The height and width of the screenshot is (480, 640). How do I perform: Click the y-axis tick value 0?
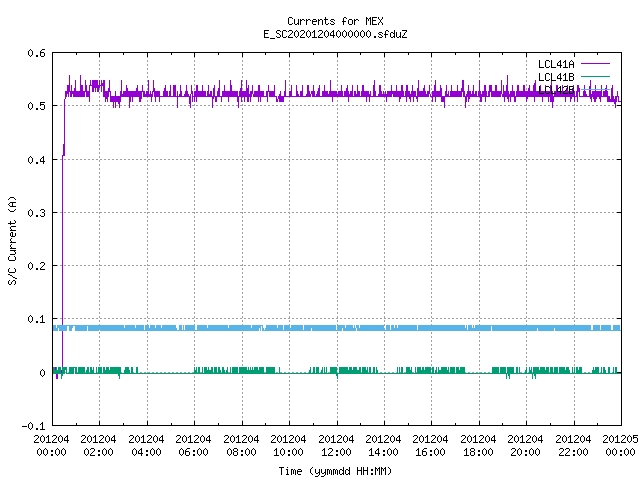[42, 373]
